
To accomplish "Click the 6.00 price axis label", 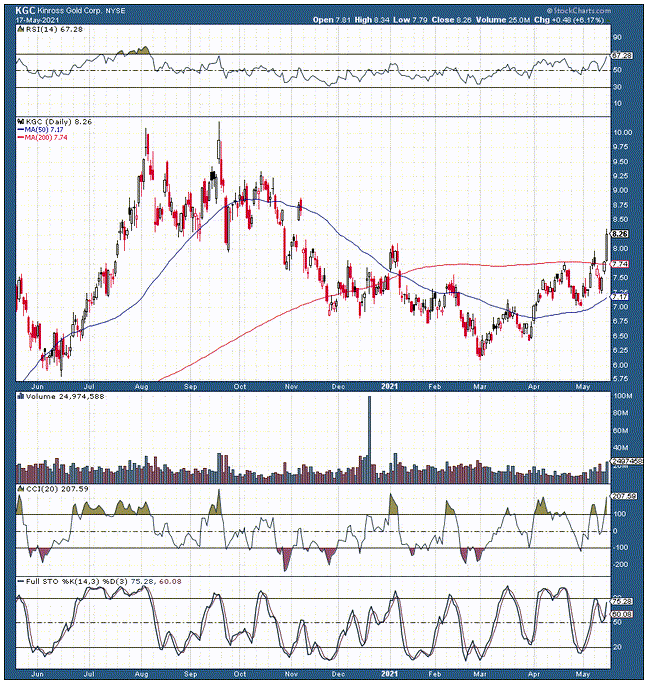I will click(x=621, y=365).
